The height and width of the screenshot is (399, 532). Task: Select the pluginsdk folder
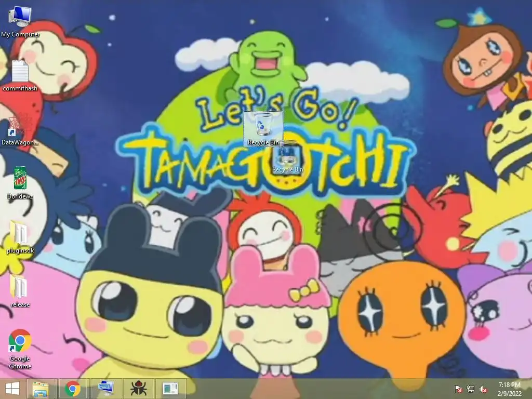(x=20, y=237)
